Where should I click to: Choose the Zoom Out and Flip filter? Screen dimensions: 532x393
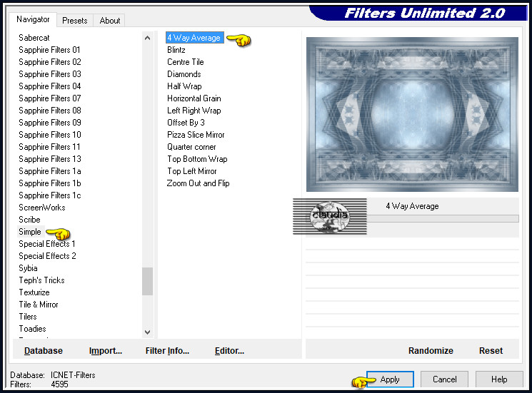click(x=198, y=183)
